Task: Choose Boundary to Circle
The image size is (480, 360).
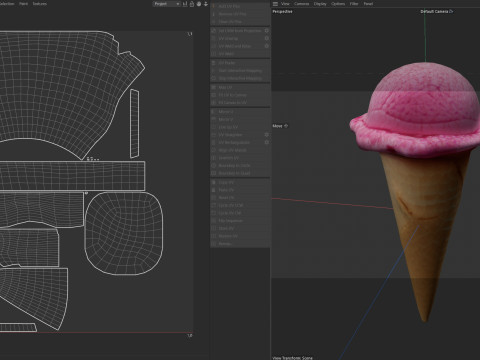Action: [x=240, y=165]
